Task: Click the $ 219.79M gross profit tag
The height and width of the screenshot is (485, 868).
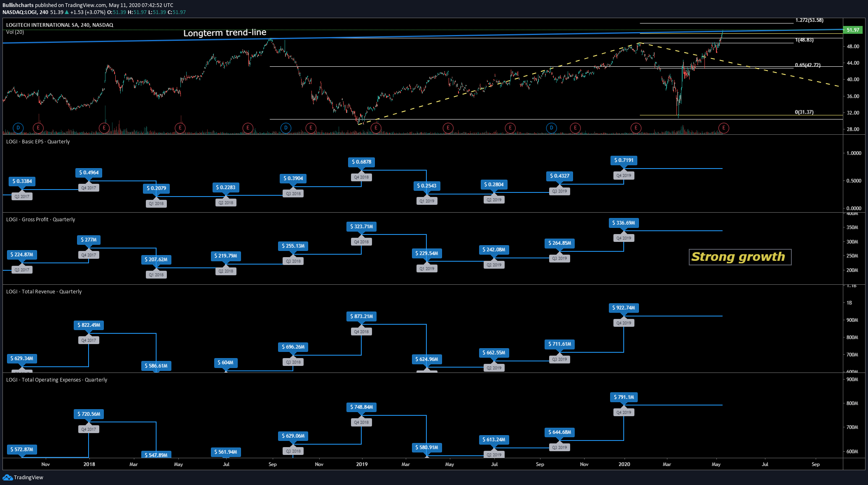Action: click(x=226, y=256)
